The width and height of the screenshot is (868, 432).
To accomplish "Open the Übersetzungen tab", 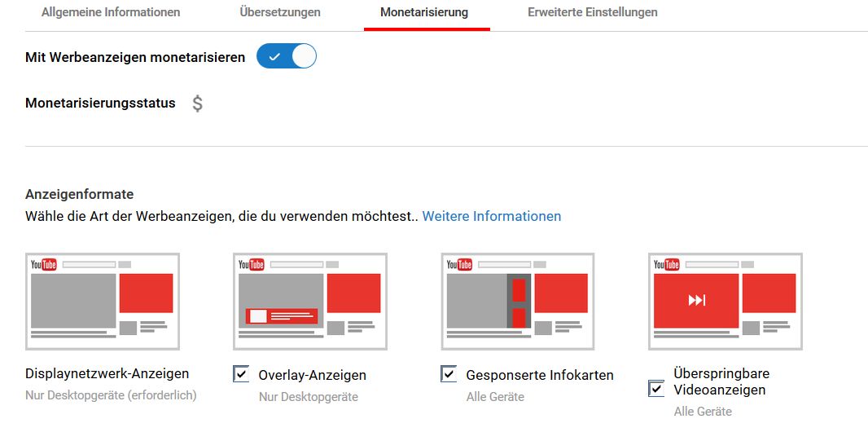I will tap(280, 12).
